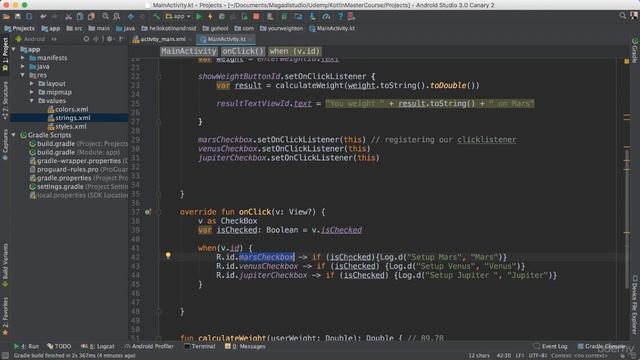Image resolution: width=640 pixels, height=360 pixels.
Task: Open colors.xml in the Project tree
Action: 68,109
